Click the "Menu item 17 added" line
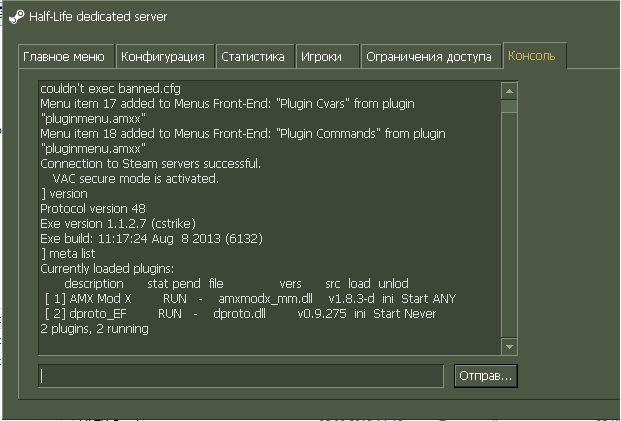The height and width of the screenshot is (421, 621). point(227,111)
